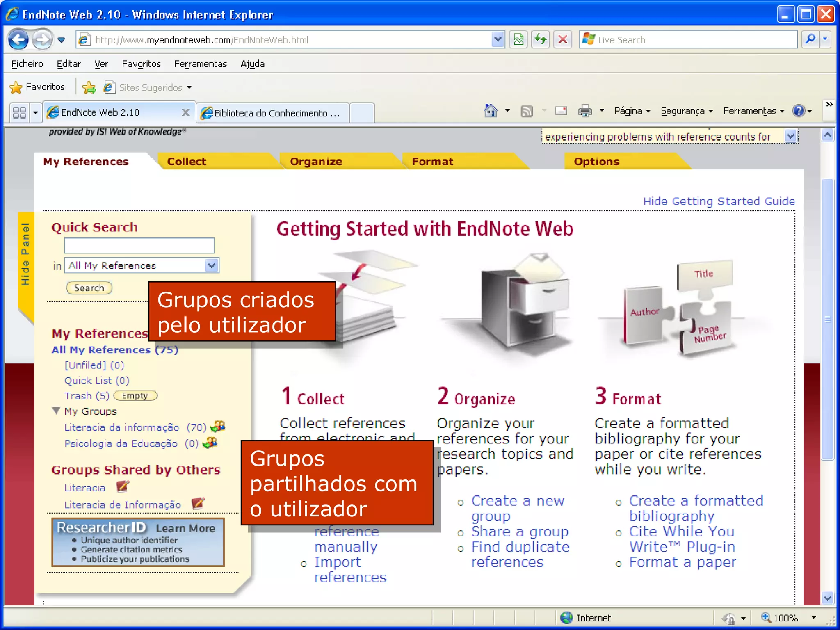
Task: Open the Segurança command bar menu
Action: [x=687, y=111]
